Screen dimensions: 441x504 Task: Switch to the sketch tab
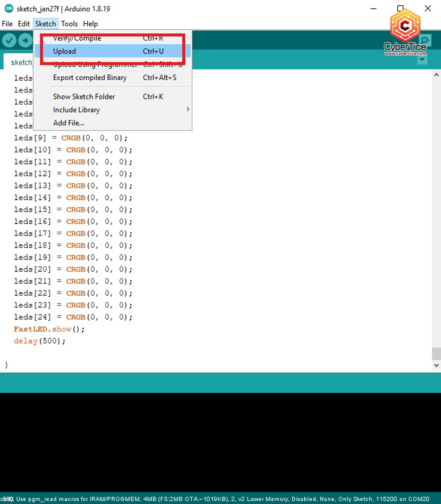point(21,62)
